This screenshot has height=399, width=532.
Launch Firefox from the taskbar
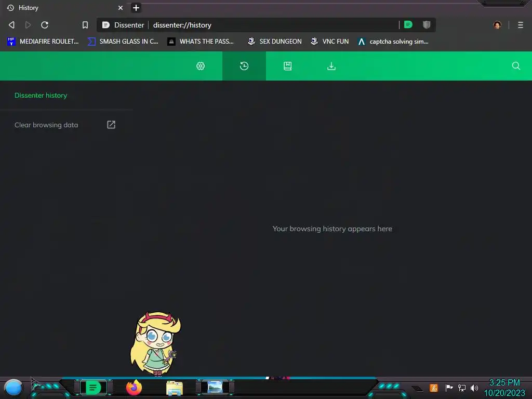pos(134,388)
